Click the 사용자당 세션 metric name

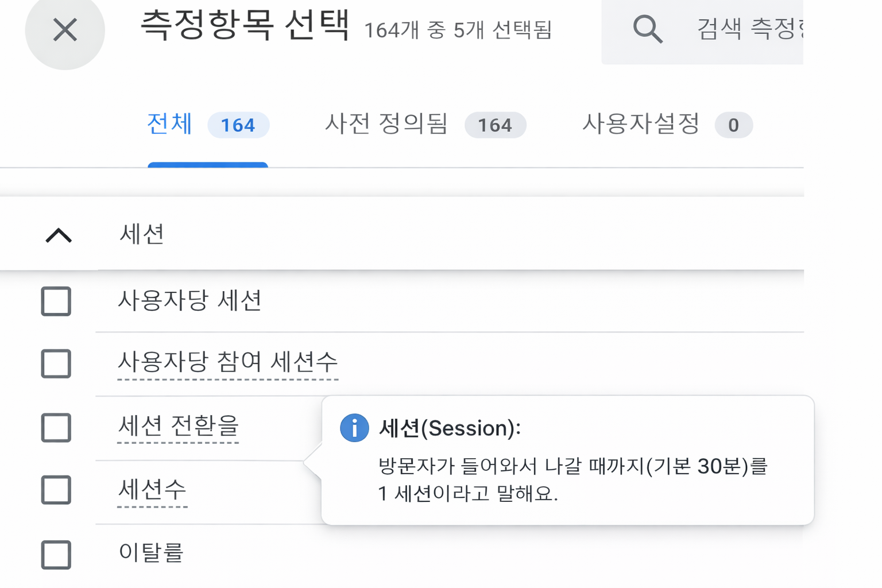tap(189, 300)
